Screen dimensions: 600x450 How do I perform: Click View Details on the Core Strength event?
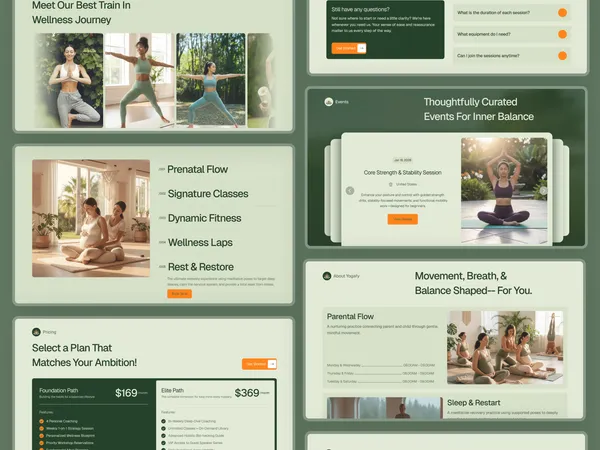tap(403, 219)
